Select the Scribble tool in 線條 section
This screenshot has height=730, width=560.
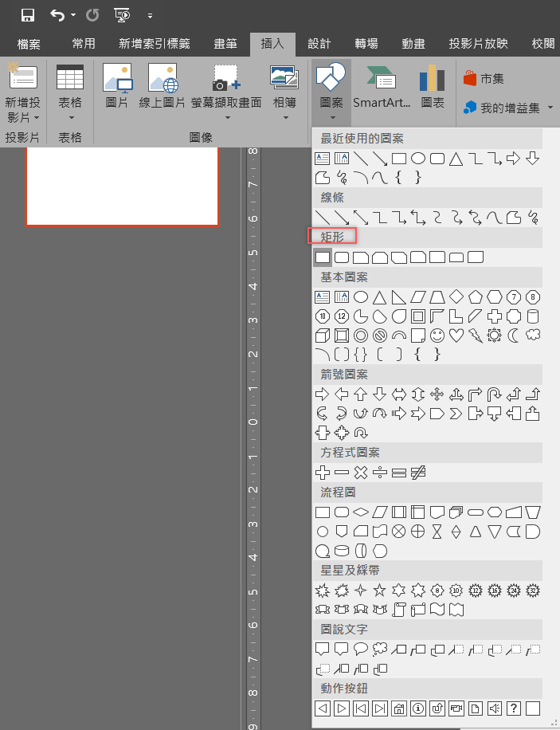tap(533, 218)
